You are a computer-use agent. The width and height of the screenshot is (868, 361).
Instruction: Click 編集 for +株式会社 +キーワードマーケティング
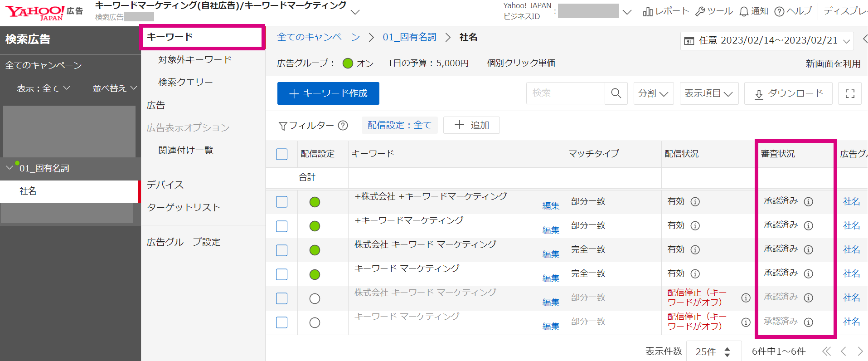coord(551,206)
